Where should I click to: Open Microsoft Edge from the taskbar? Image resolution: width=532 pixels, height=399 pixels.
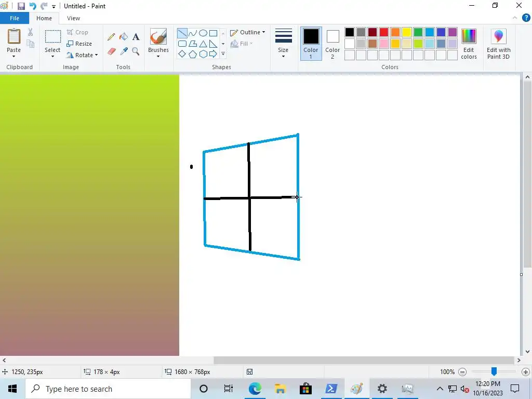(x=255, y=389)
